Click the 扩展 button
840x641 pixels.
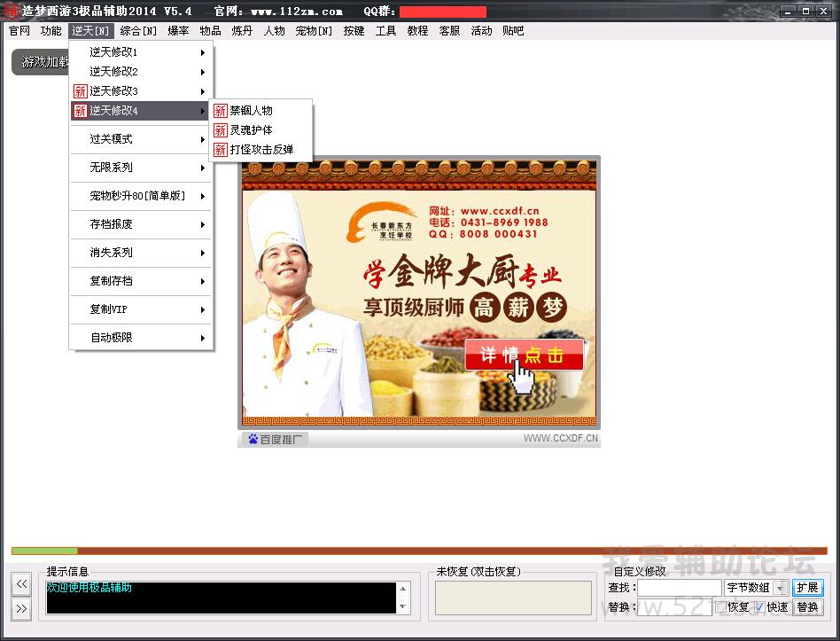pyautogui.click(x=807, y=588)
